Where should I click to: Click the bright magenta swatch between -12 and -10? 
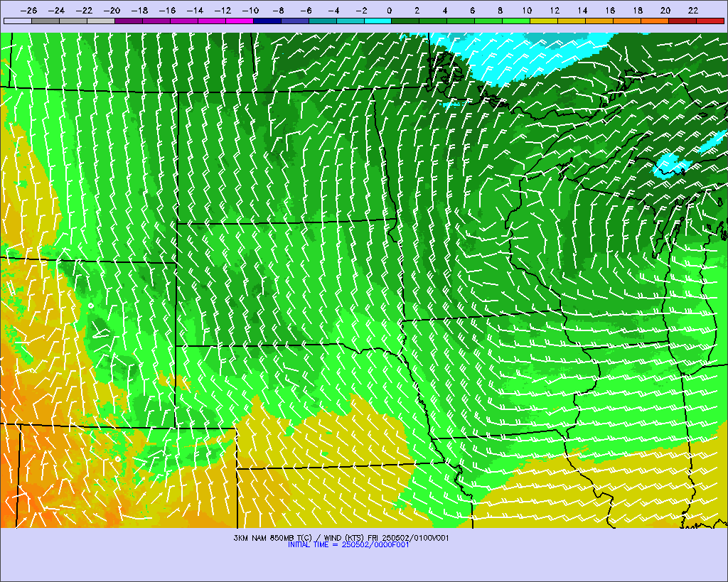click(240, 21)
